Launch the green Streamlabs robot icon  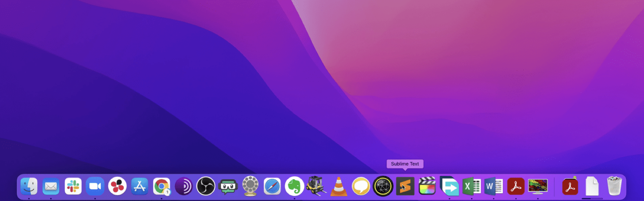coord(228,186)
